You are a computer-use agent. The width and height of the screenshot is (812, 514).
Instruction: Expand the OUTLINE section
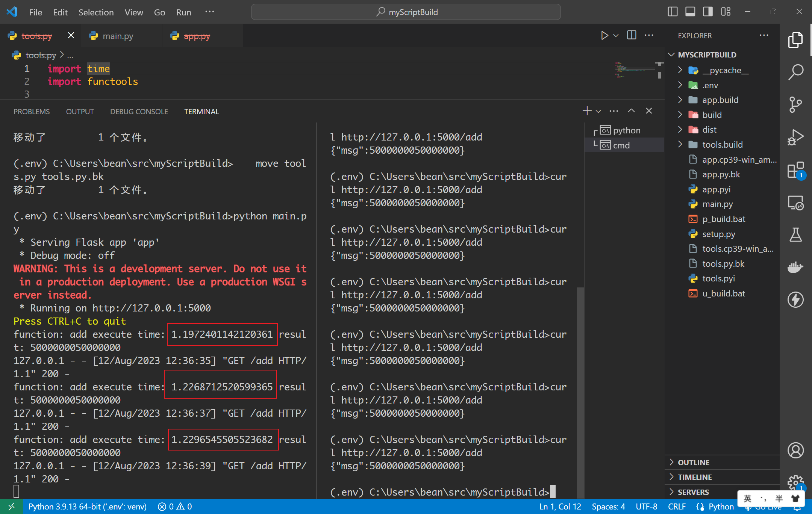(722, 462)
